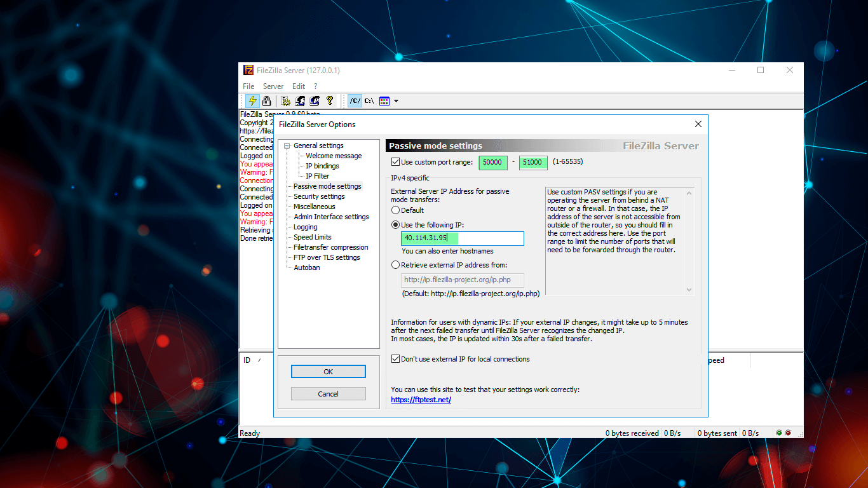Click the help text scrollbar down arrow

pyautogui.click(x=689, y=290)
